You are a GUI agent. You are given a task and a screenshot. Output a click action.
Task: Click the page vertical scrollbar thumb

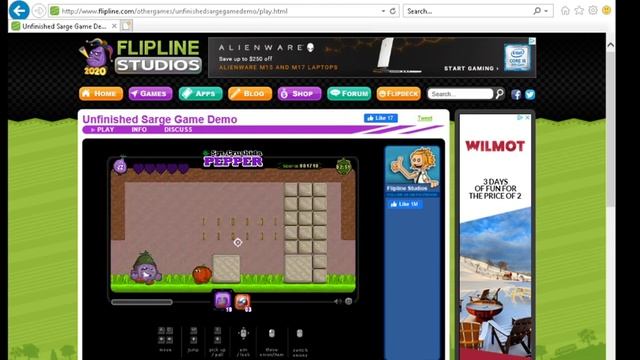(611, 129)
